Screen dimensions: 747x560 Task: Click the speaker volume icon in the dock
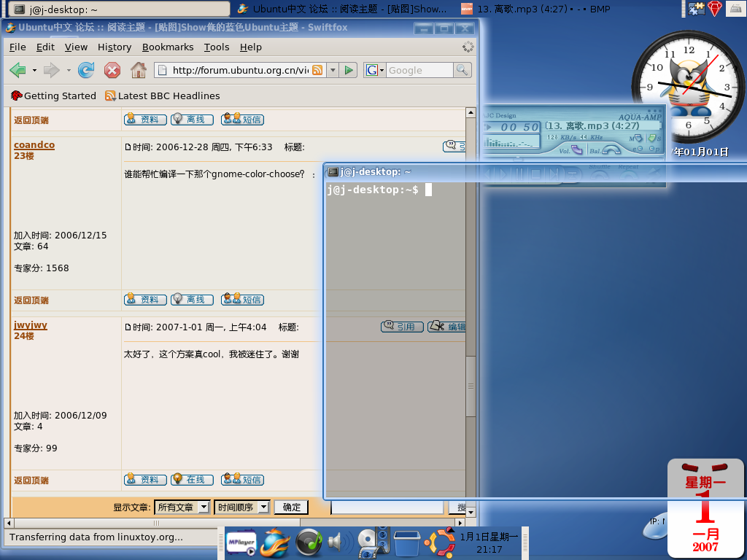[340, 542]
